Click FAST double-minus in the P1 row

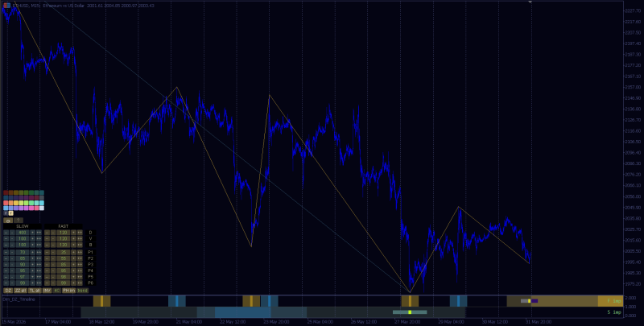(47, 252)
